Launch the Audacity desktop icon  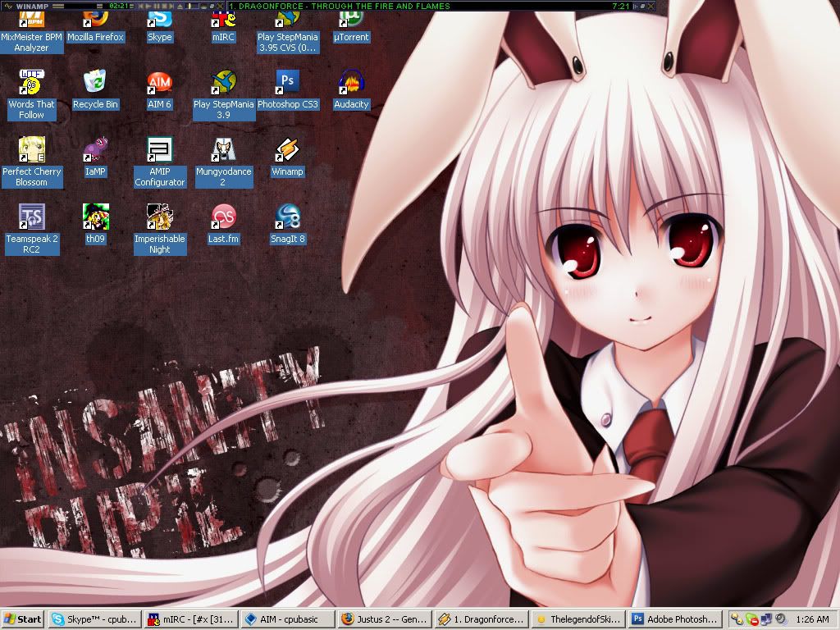pyautogui.click(x=351, y=82)
